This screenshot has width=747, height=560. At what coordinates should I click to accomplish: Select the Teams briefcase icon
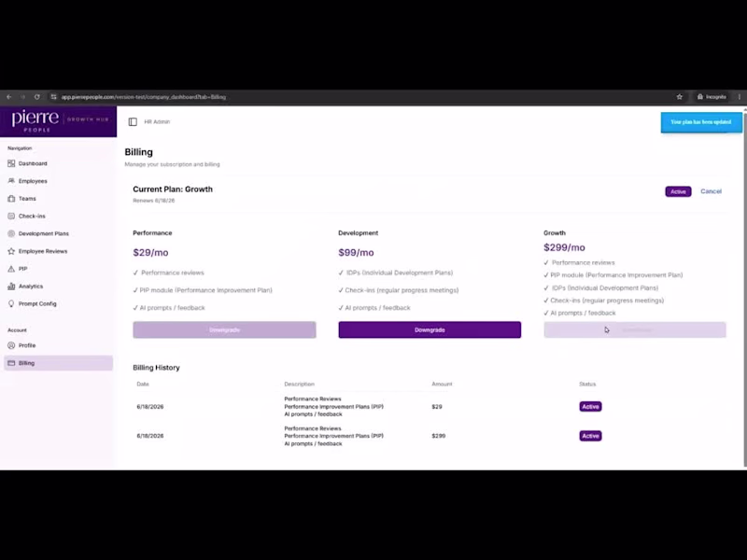point(11,199)
